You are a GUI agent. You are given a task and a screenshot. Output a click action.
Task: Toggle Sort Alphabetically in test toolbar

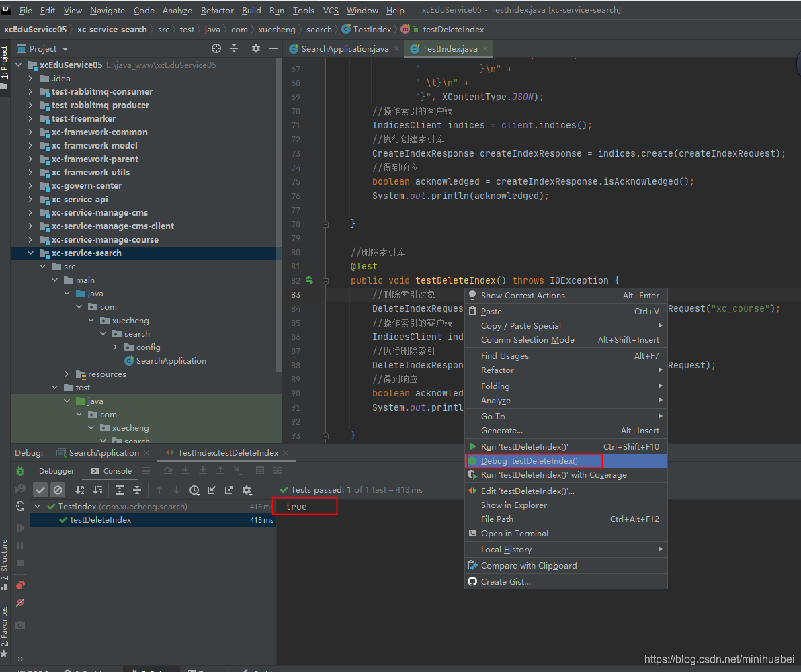tap(80, 490)
